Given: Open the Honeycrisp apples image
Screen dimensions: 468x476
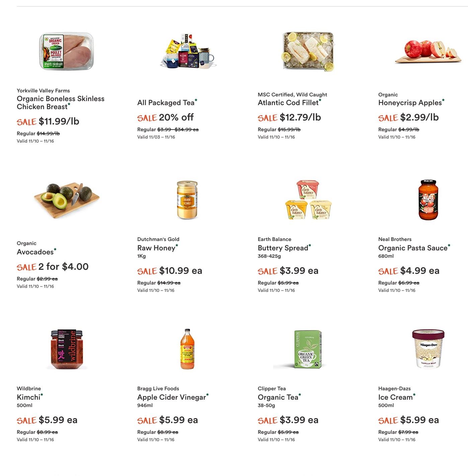Looking at the screenshot, I should (x=428, y=52).
